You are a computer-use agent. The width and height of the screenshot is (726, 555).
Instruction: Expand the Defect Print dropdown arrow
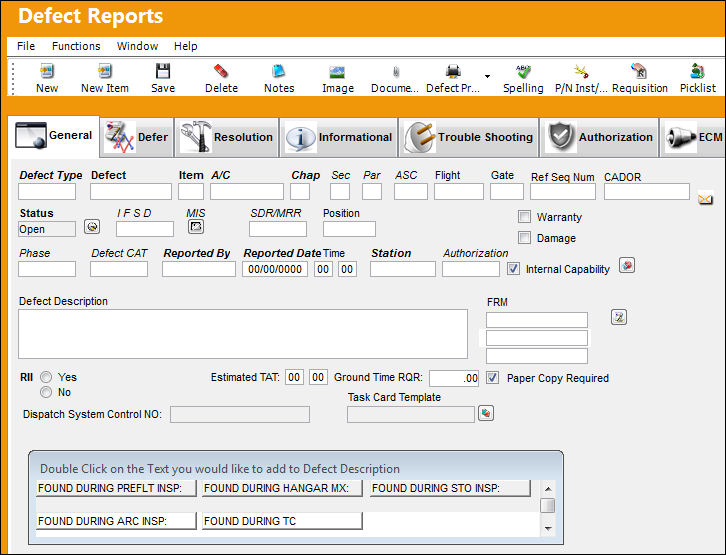click(488, 76)
